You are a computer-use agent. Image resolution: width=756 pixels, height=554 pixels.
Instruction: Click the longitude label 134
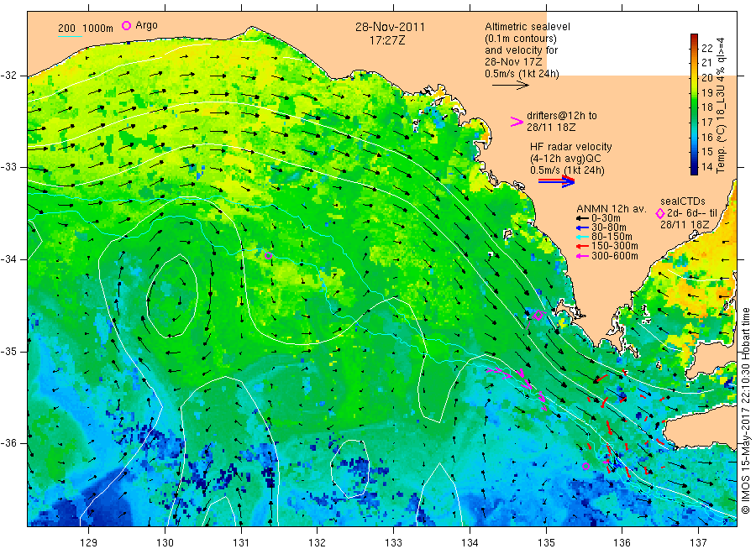pyautogui.click(x=470, y=543)
